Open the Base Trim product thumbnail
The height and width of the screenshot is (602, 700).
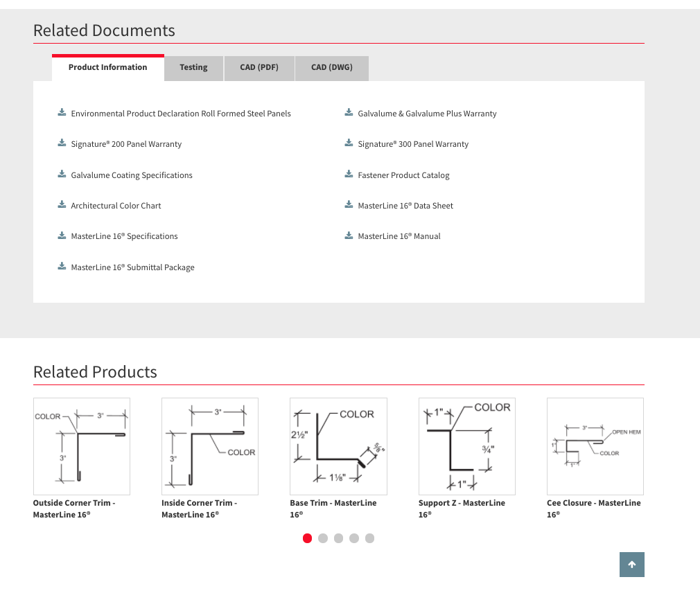click(x=338, y=446)
